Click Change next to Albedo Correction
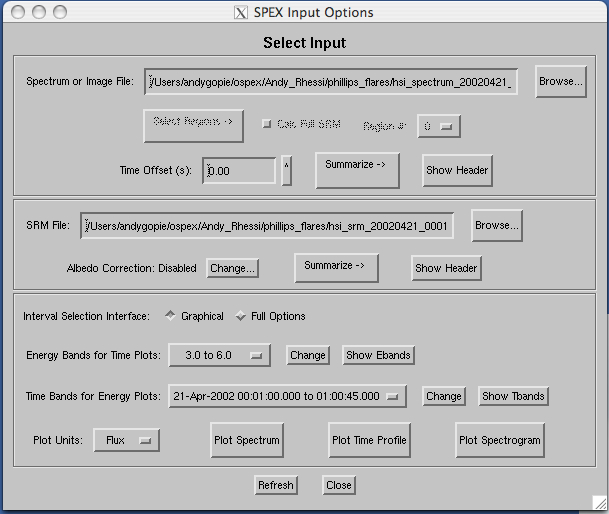 (x=232, y=268)
